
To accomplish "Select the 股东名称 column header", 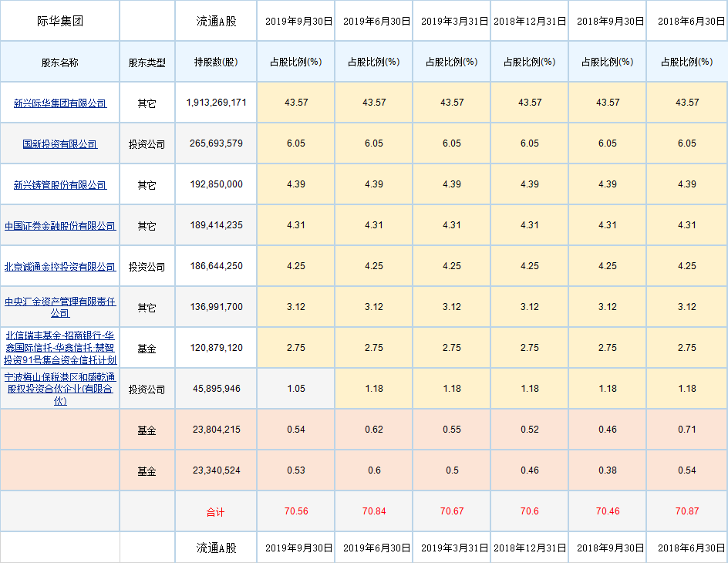I will pos(60,62).
